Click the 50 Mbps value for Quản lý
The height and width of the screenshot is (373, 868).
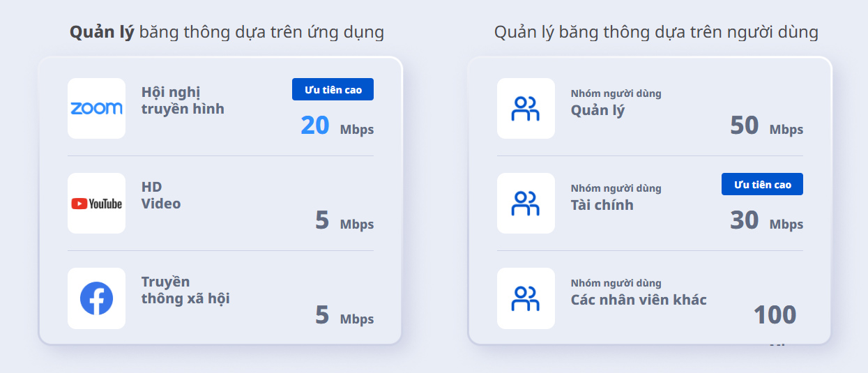pyautogui.click(x=766, y=125)
